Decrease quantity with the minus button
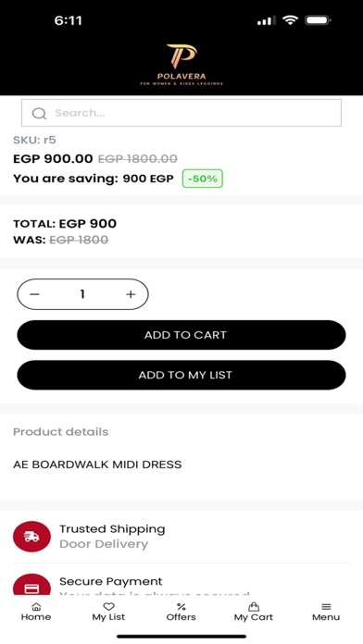 (34, 294)
